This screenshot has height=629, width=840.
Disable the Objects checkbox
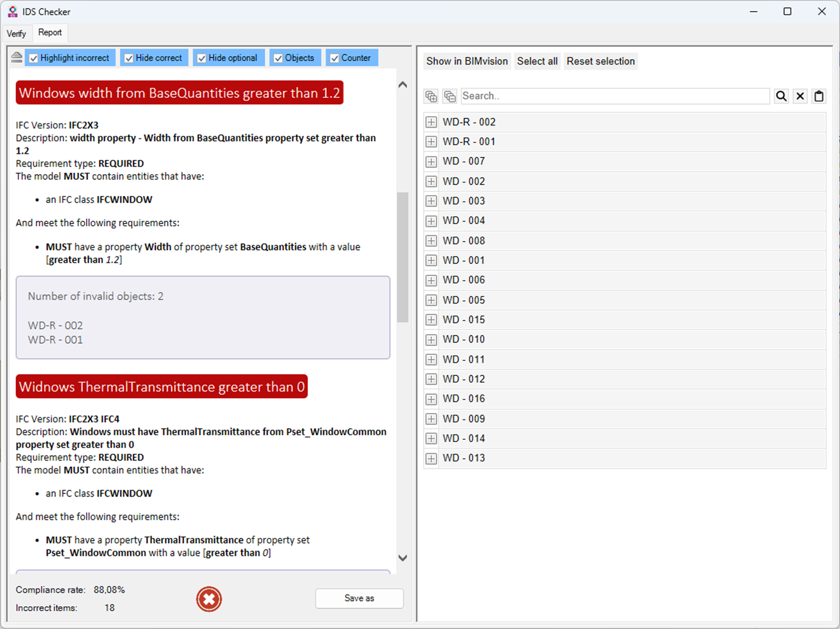279,58
